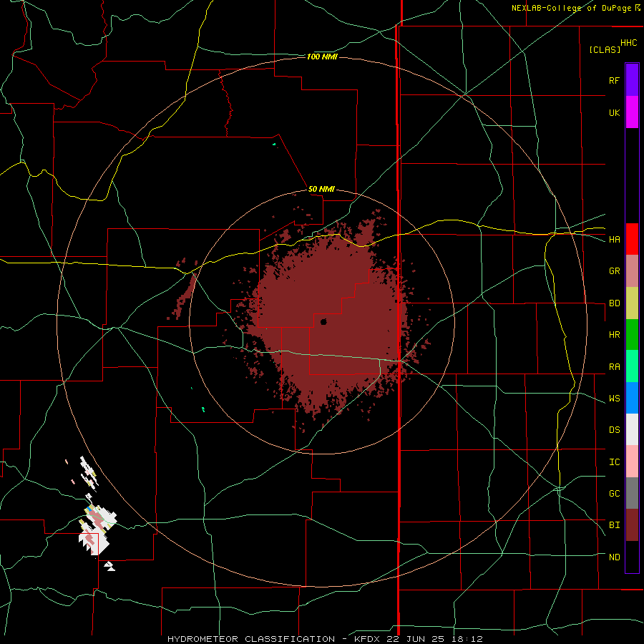Click the 'UK' legend label
Screen dimensions: 644x644
(614, 112)
